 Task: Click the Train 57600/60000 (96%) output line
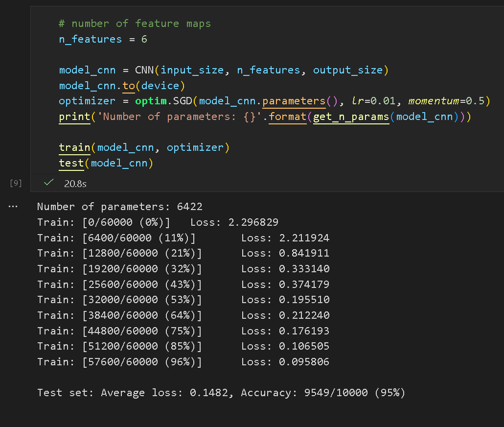coord(183,362)
